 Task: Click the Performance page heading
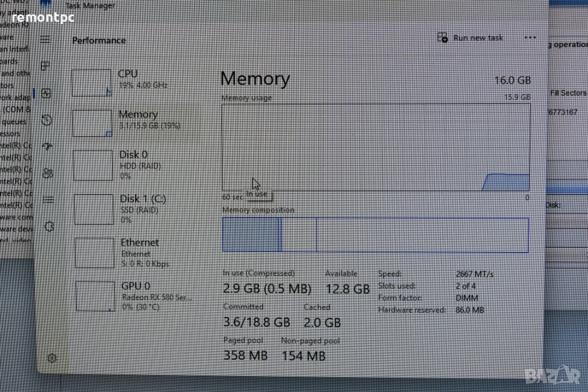(99, 41)
